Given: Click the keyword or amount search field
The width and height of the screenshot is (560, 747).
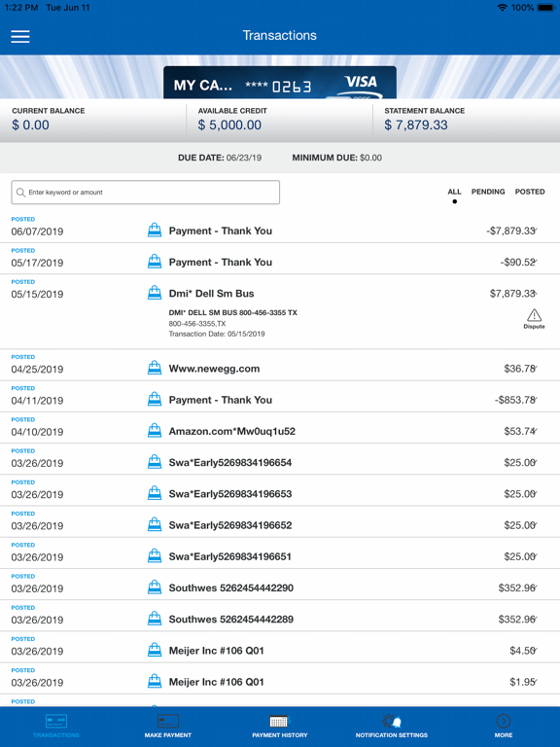Looking at the screenshot, I should click(145, 193).
